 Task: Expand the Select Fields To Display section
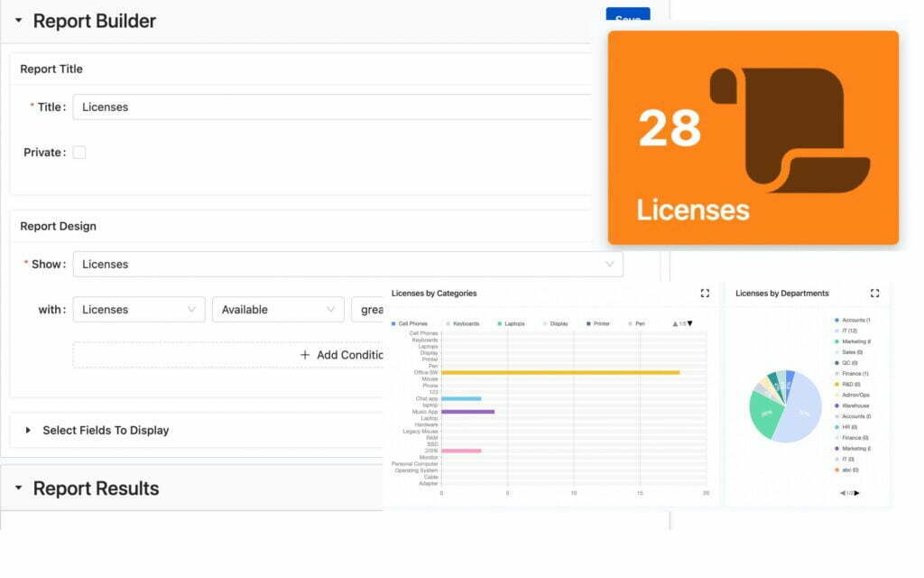(x=26, y=430)
